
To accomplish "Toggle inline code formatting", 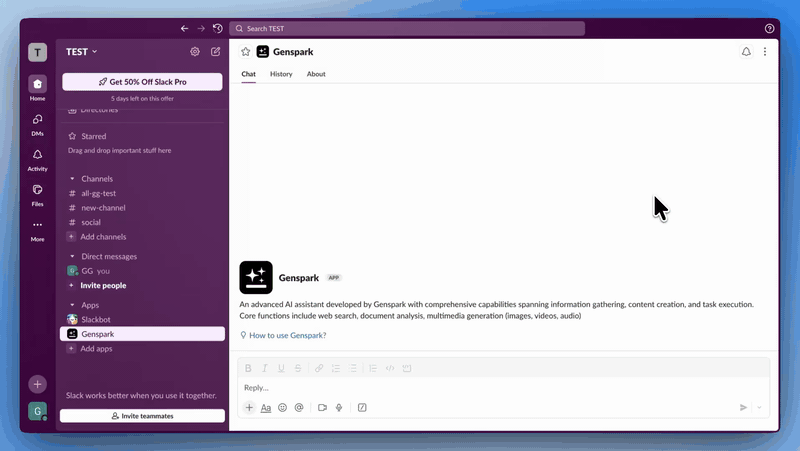I will coord(390,368).
